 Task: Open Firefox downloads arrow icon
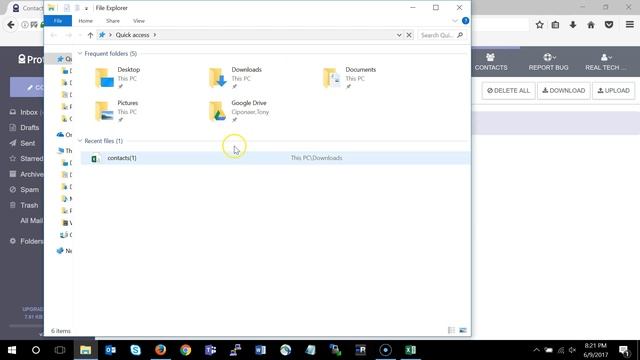click(573, 25)
